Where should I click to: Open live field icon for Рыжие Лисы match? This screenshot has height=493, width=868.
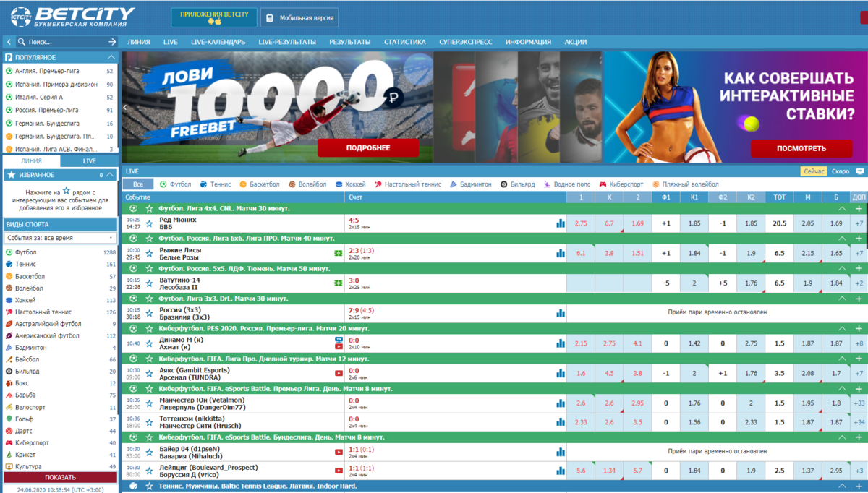point(339,253)
